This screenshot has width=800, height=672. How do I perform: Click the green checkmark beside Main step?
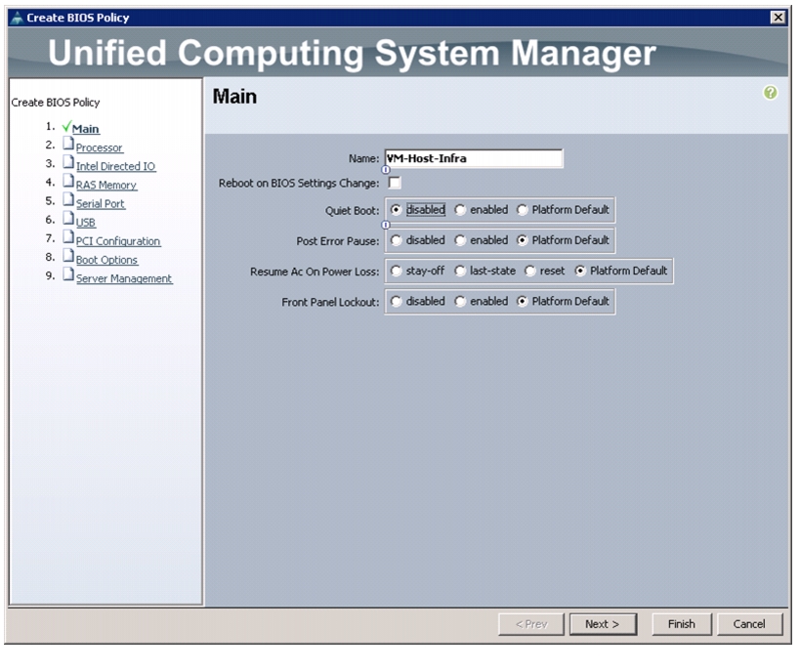pos(66,126)
